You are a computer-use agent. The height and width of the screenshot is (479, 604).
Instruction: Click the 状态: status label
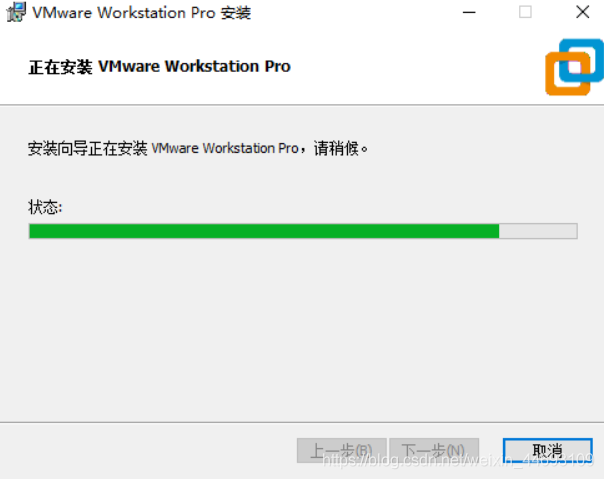click(45, 207)
